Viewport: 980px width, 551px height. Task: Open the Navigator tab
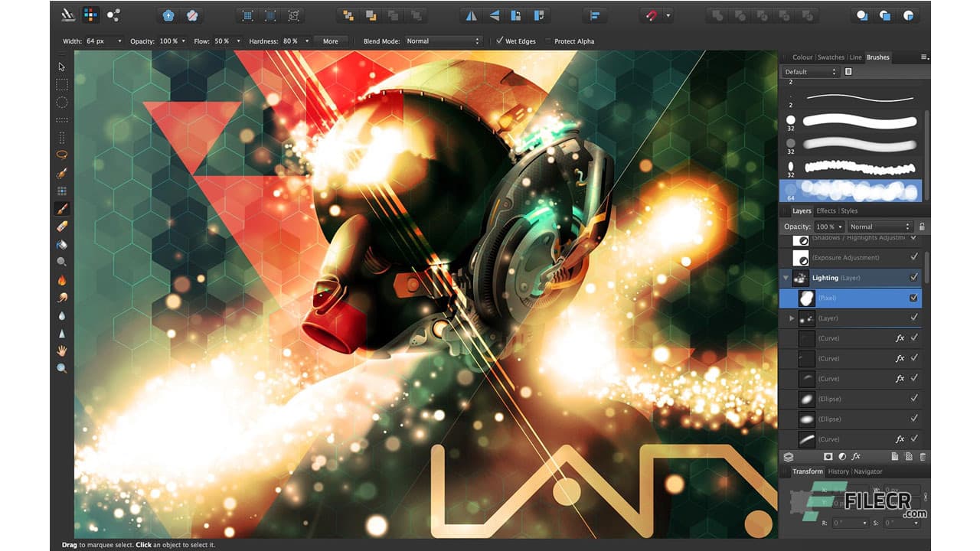(868, 471)
